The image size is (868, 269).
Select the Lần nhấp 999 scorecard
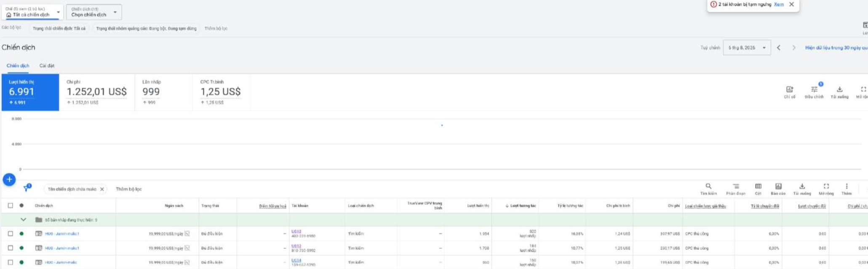163,92
